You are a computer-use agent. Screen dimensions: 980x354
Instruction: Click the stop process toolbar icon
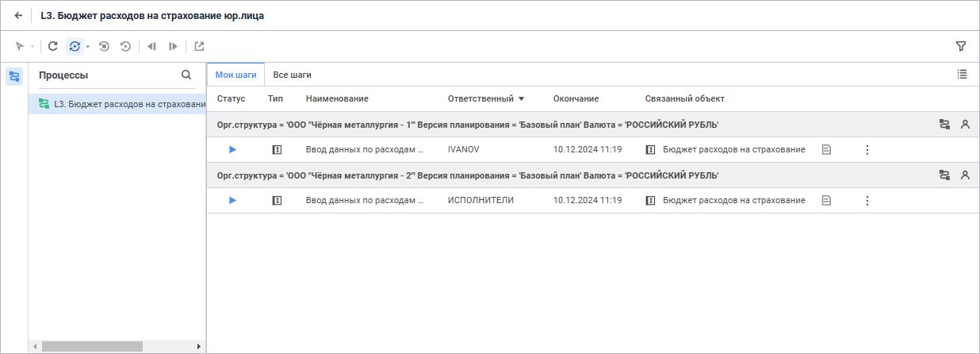click(x=104, y=46)
